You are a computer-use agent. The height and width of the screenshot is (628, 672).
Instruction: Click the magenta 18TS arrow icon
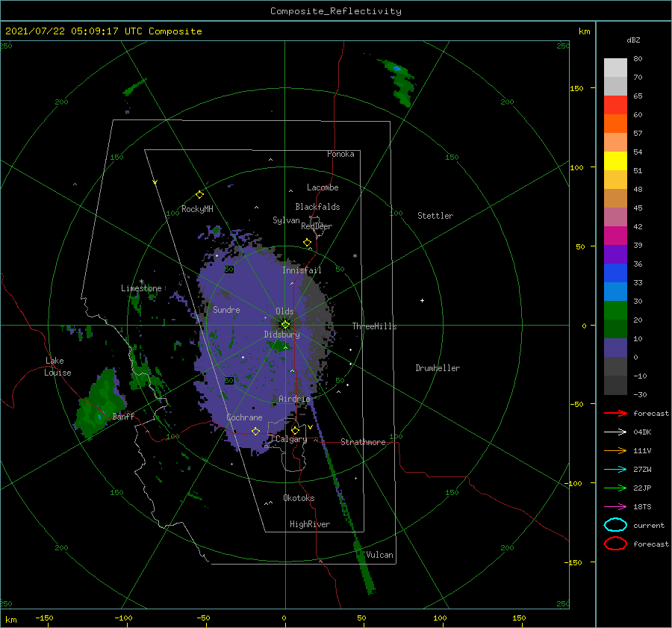coord(615,507)
